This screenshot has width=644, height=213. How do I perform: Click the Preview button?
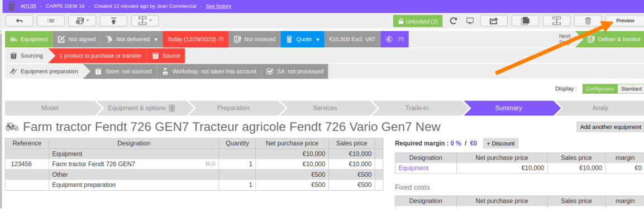624,21
